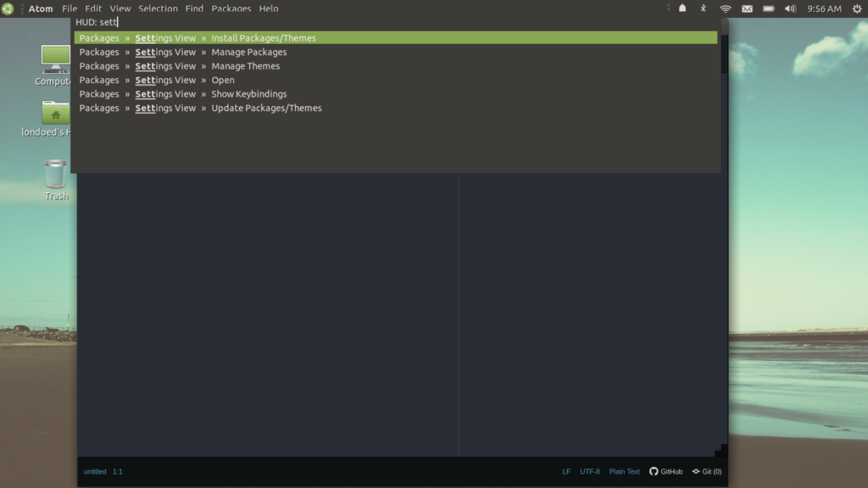This screenshot has height=488, width=868.
Task: Open the View menu
Action: coord(120,8)
